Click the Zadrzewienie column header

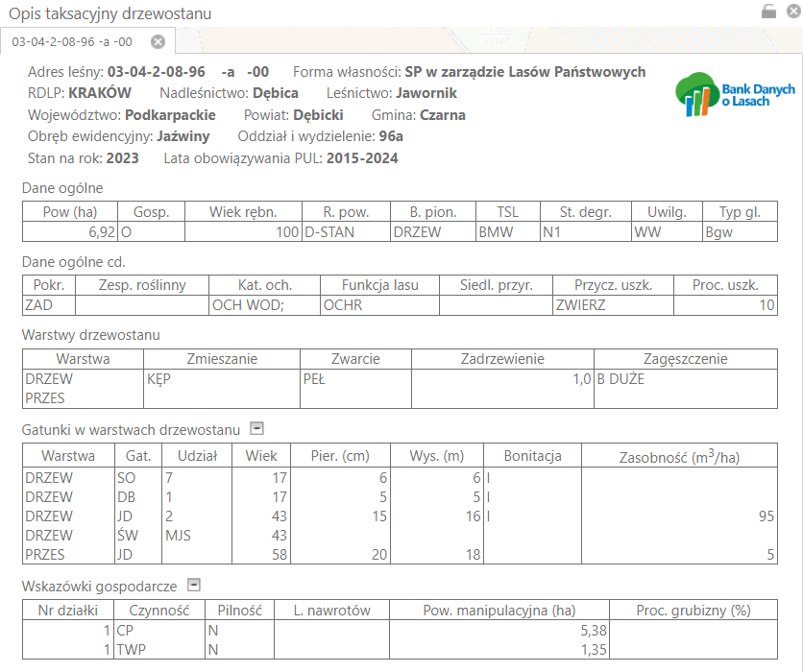pos(501,359)
